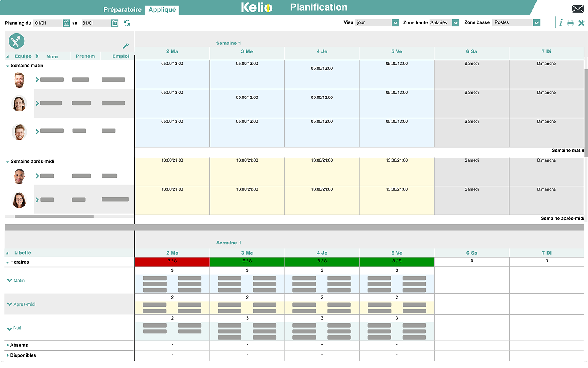The image size is (588, 368).
Task: Switch to the Préparatoire tab
Action: (x=122, y=10)
